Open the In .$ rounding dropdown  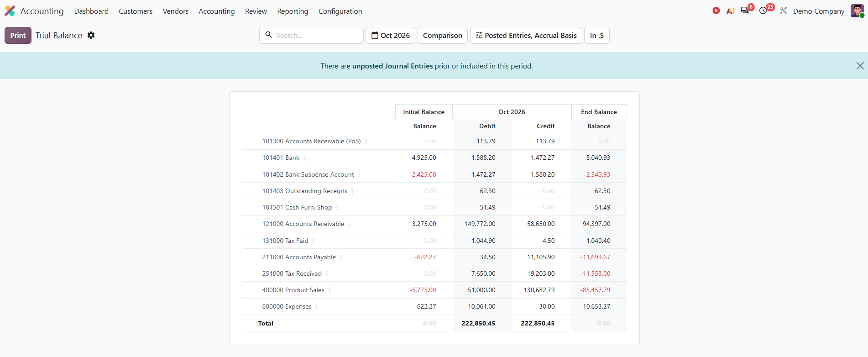pos(596,35)
